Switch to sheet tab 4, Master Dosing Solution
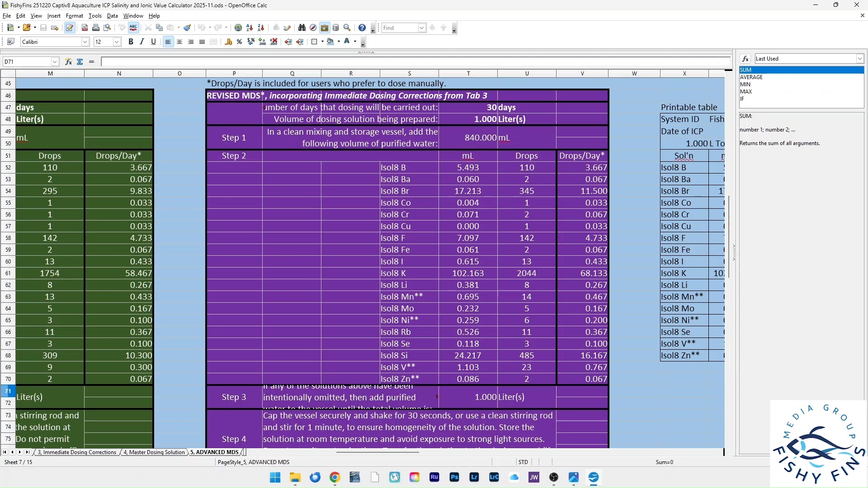868x488 pixels. [x=154, y=452]
